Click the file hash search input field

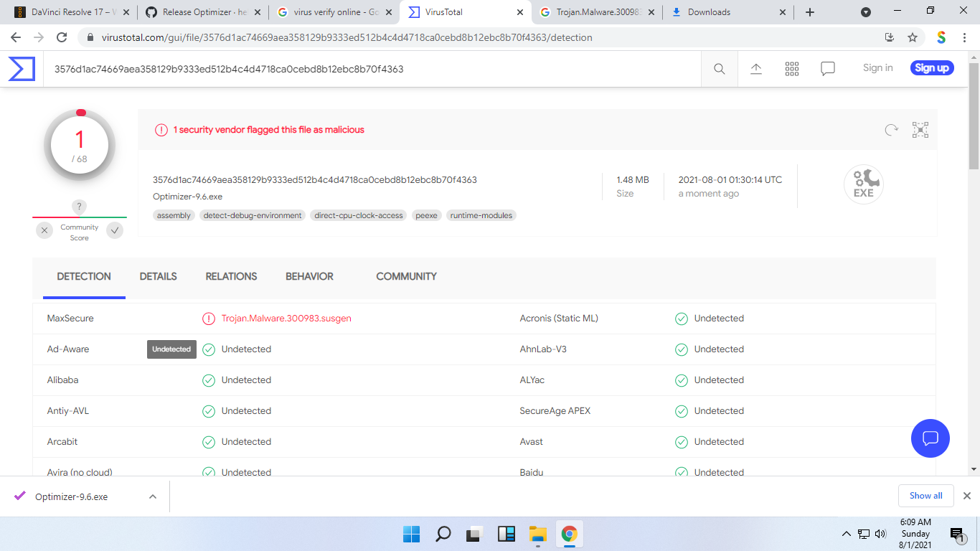(359, 68)
